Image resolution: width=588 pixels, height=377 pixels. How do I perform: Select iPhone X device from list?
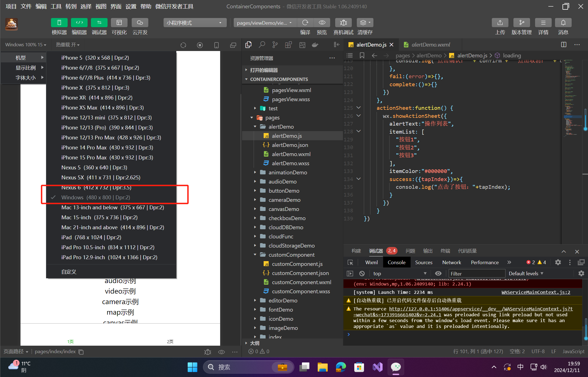coord(95,88)
